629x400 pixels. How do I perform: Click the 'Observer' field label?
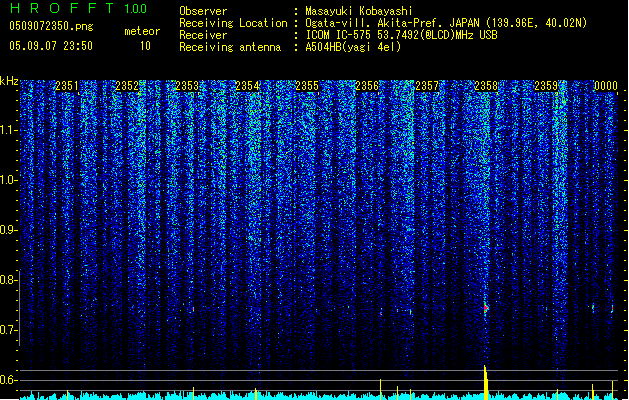pyautogui.click(x=203, y=11)
